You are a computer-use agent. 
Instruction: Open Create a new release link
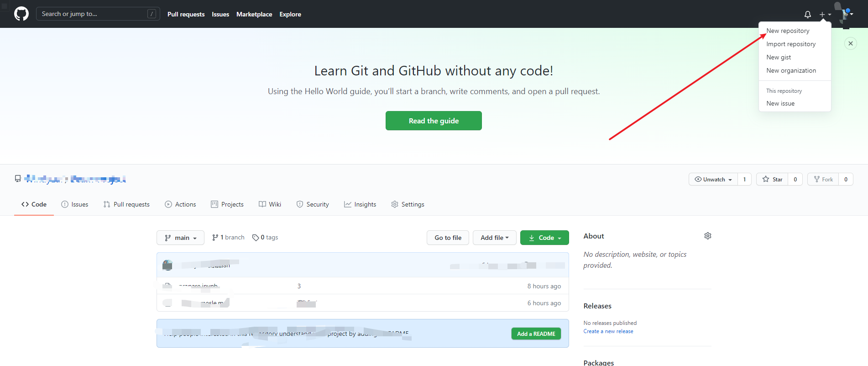coord(608,331)
